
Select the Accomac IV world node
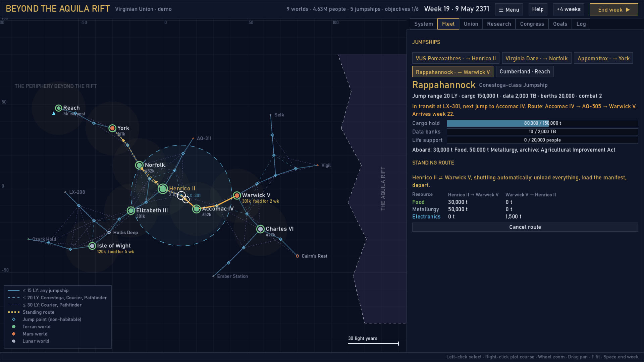(197, 209)
